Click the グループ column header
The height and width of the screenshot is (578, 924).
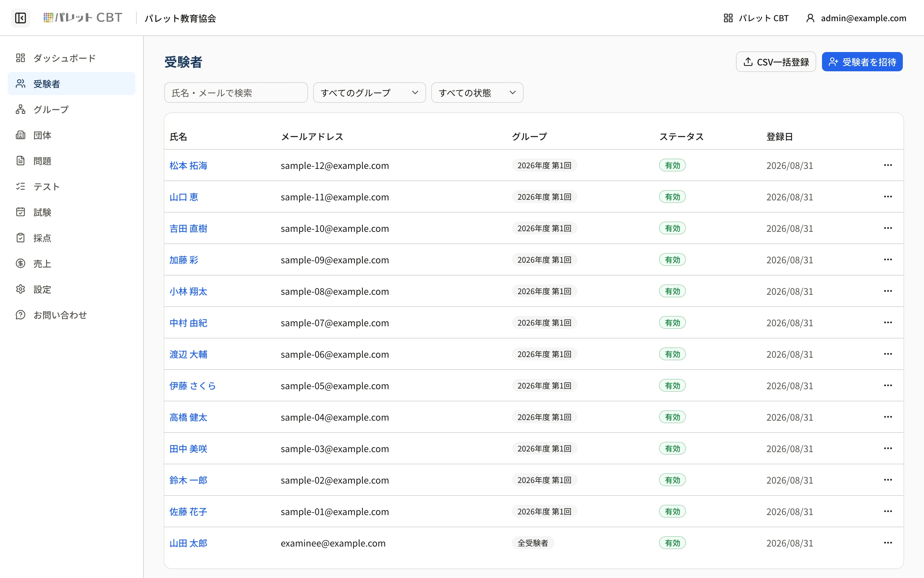pyautogui.click(x=530, y=136)
